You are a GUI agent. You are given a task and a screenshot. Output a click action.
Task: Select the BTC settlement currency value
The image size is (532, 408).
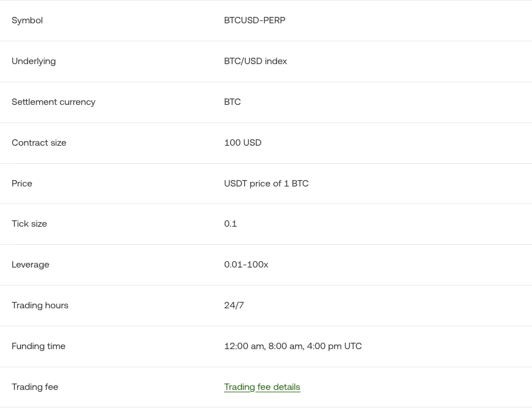(232, 101)
